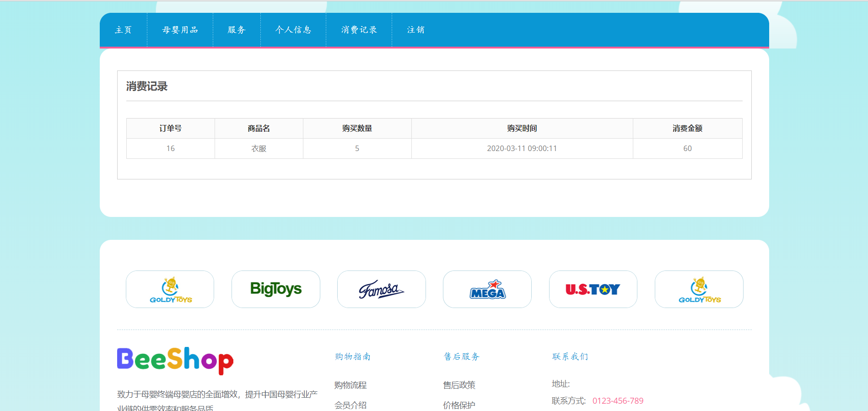Click the 购买时间 column header
This screenshot has height=411, width=868.
coord(522,129)
